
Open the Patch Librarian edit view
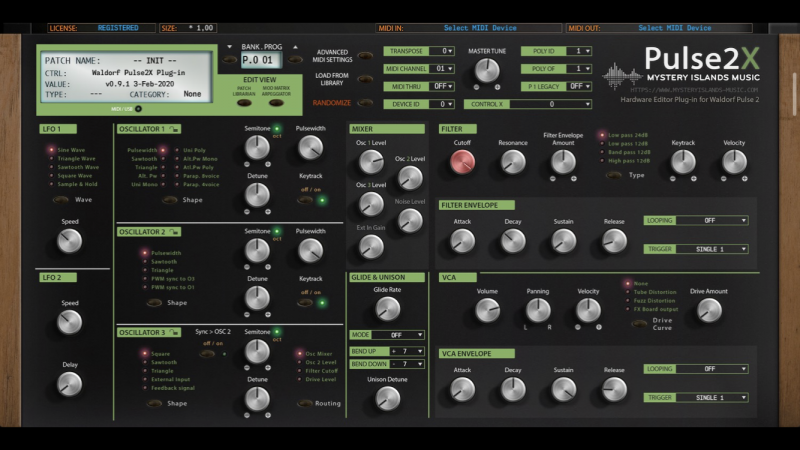click(244, 103)
